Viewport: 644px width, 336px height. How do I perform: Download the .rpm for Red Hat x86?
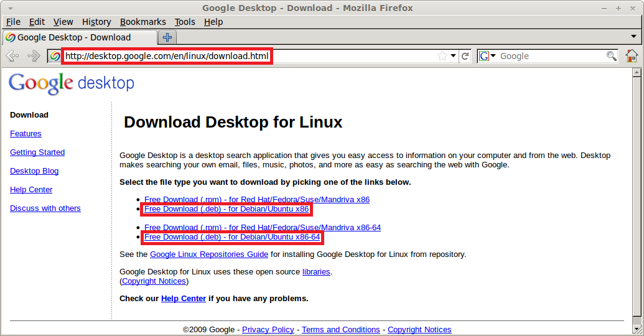[257, 200]
